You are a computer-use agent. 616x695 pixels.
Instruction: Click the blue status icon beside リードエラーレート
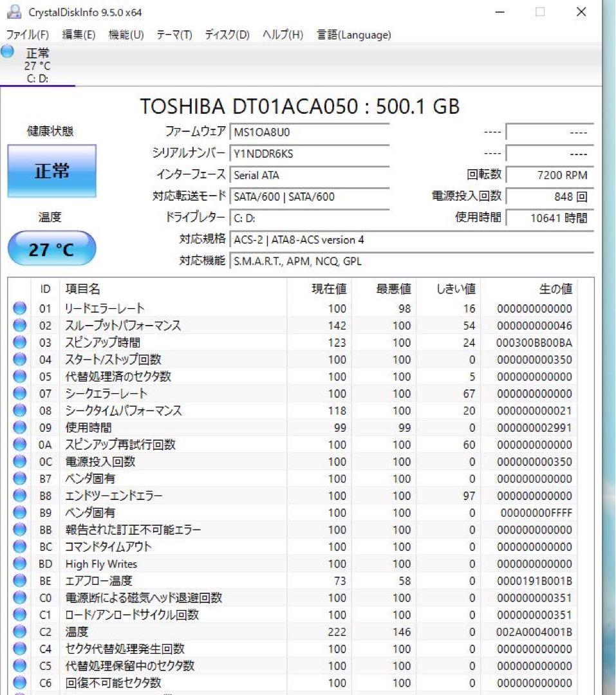click(19, 308)
